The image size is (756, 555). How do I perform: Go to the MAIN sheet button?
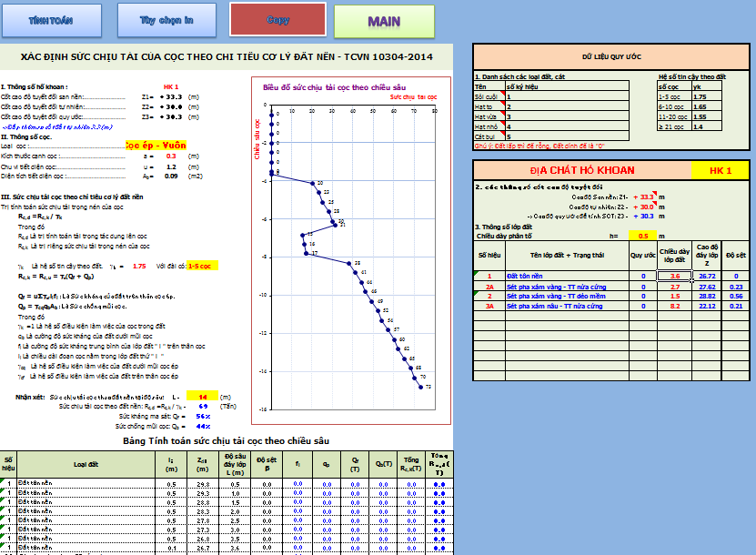pyautogui.click(x=384, y=21)
